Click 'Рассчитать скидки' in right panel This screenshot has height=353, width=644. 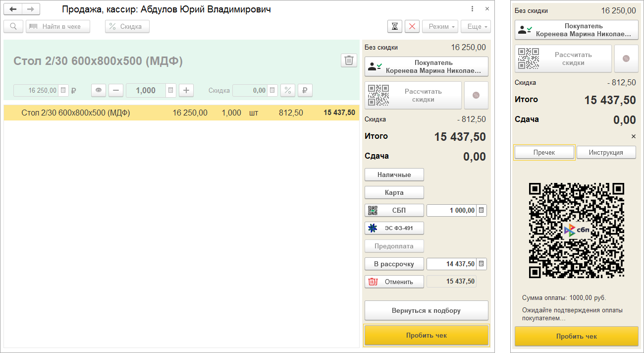point(563,59)
